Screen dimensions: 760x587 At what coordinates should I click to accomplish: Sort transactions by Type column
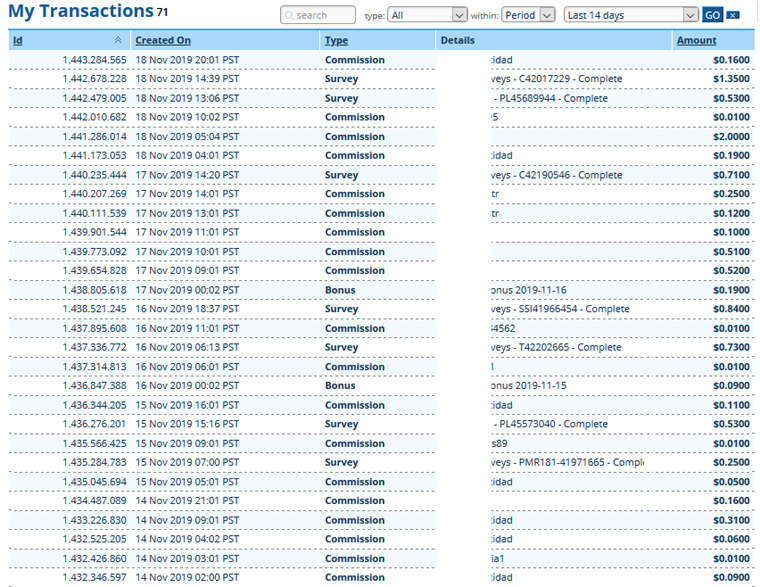[x=337, y=41]
